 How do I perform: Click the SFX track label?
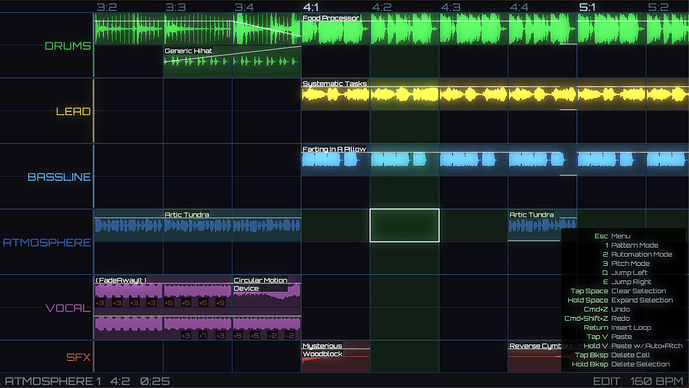[x=79, y=357]
